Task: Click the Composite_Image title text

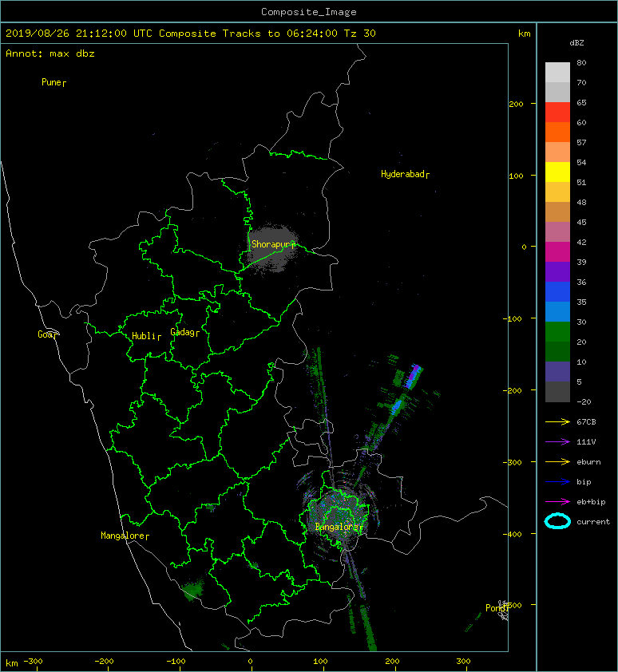Action: (309, 12)
